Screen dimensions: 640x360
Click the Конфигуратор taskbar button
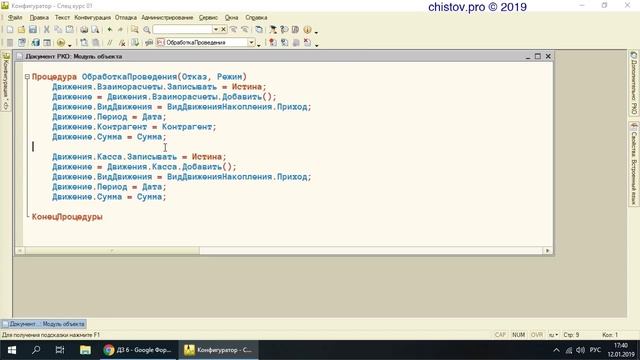[x=218, y=350]
